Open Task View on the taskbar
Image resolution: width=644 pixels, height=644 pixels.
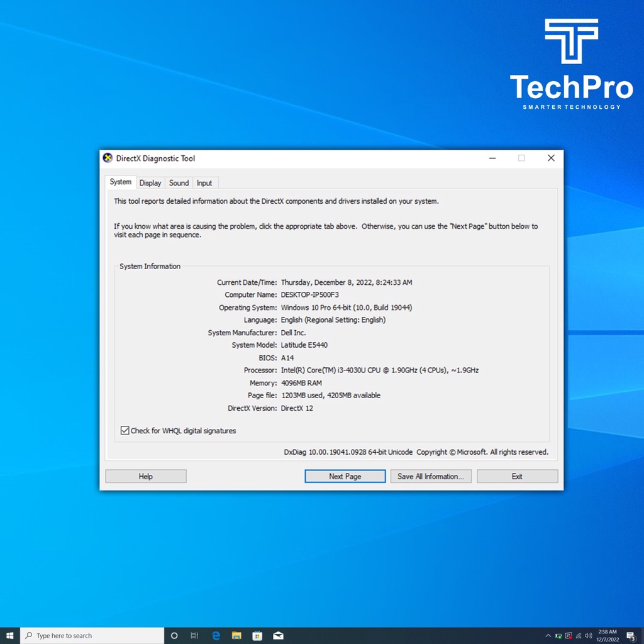point(195,635)
